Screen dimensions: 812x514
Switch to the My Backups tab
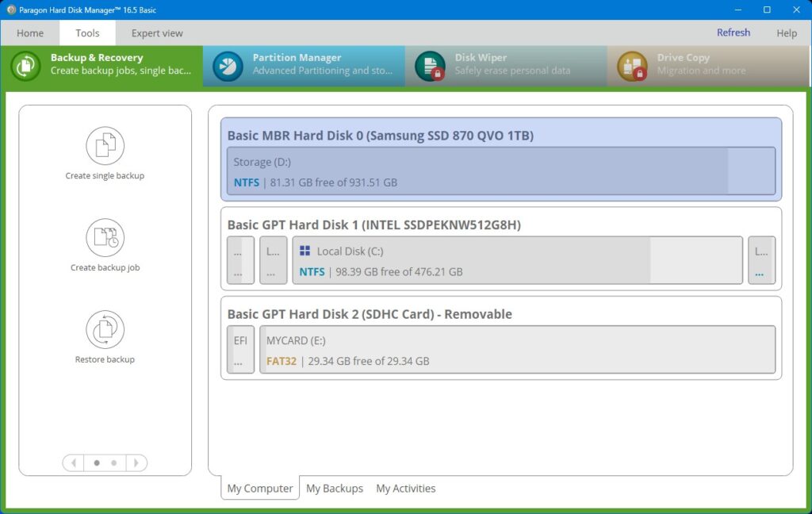(x=335, y=488)
